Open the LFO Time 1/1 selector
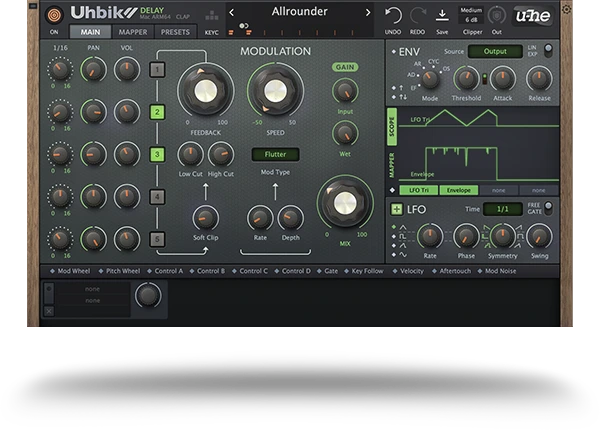600x430 pixels. pyautogui.click(x=502, y=209)
